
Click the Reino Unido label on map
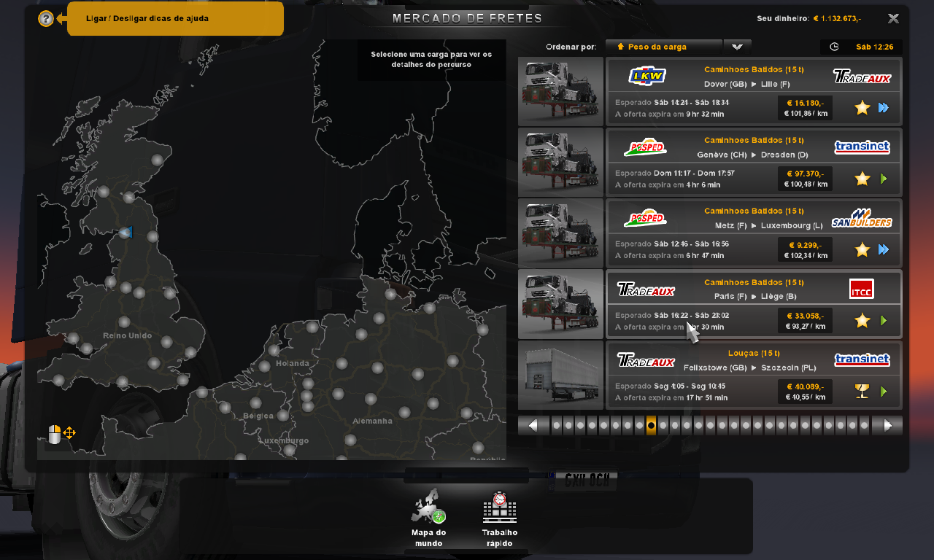[x=128, y=335]
